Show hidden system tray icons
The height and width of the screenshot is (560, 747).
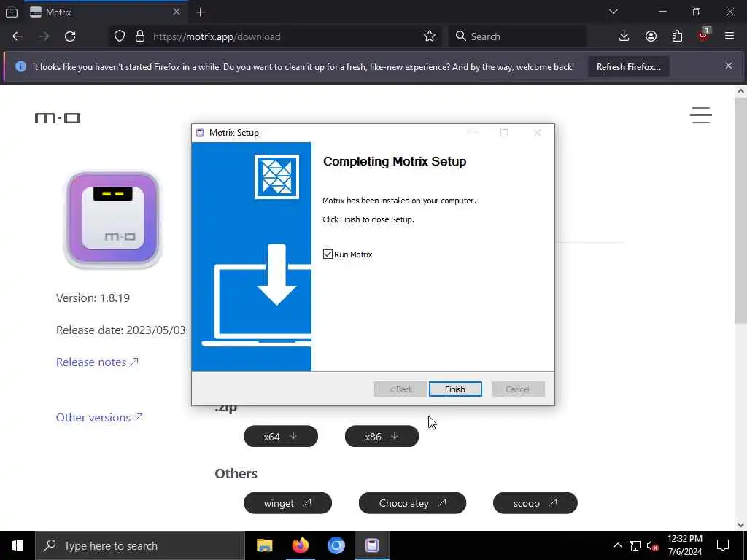tap(617, 545)
